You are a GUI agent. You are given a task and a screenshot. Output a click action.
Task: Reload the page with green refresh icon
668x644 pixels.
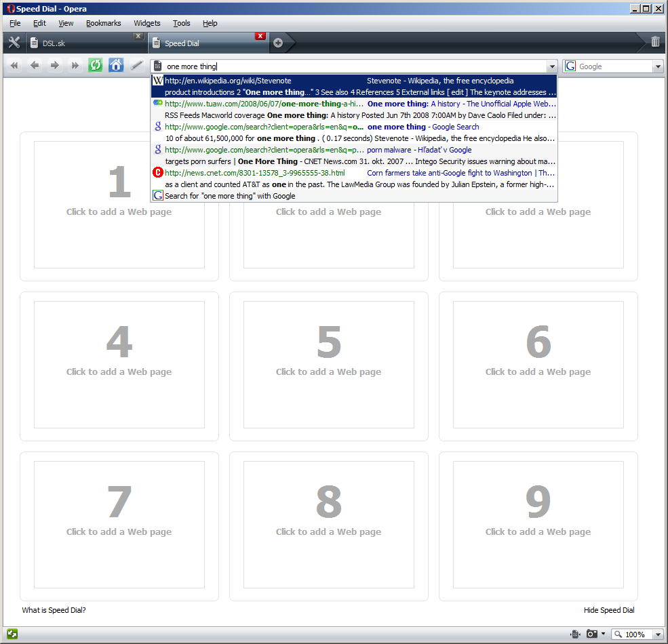pyautogui.click(x=96, y=65)
